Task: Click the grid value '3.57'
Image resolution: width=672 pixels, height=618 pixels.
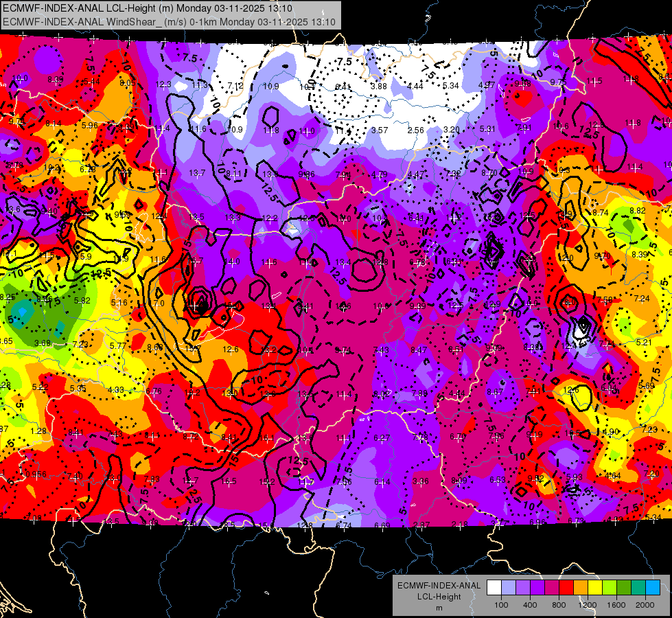Action: pos(380,130)
